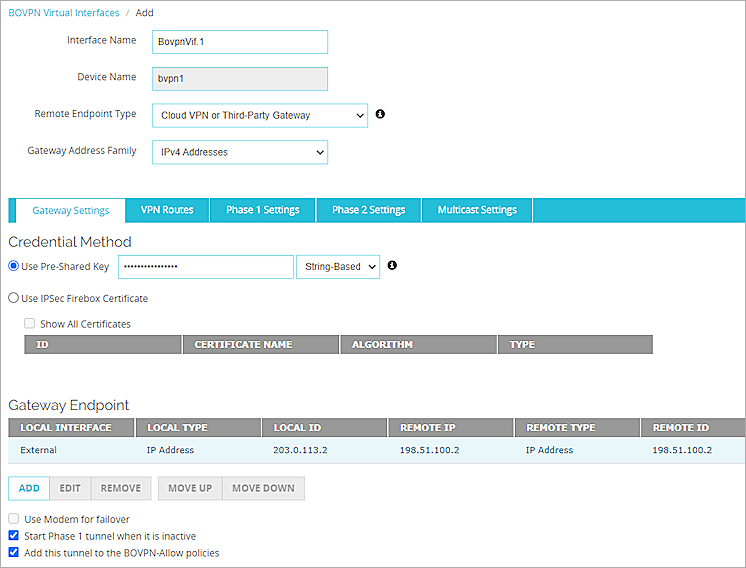Enable Use Modem for failover
The height and width of the screenshot is (568, 746).
[x=14, y=519]
